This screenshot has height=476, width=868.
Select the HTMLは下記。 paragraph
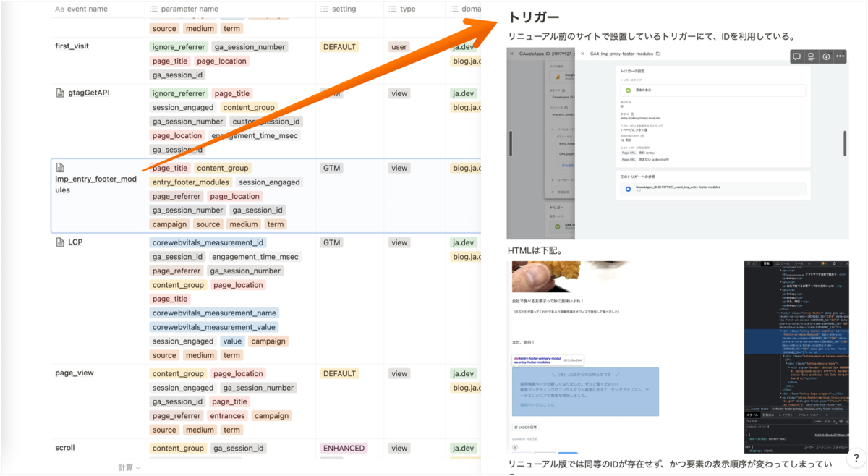[x=535, y=251]
